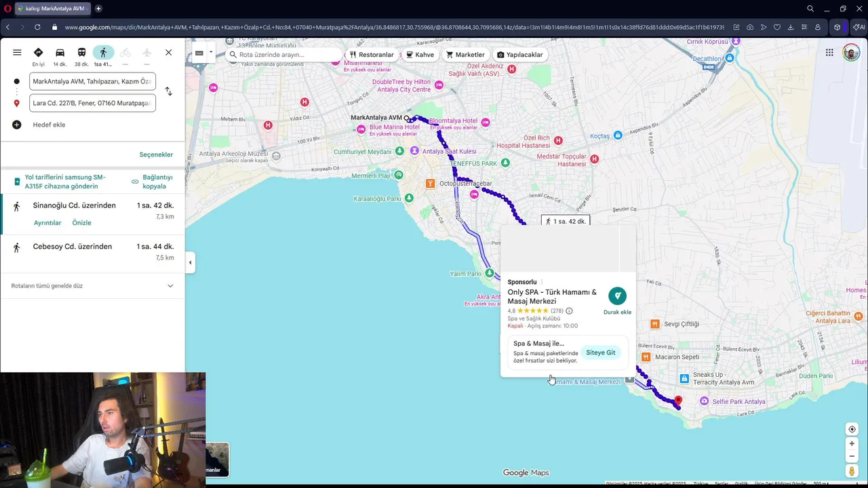The height and width of the screenshot is (488, 868).
Task: Filter by Kahve along the route
Action: pyautogui.click(x=420, y=55)
